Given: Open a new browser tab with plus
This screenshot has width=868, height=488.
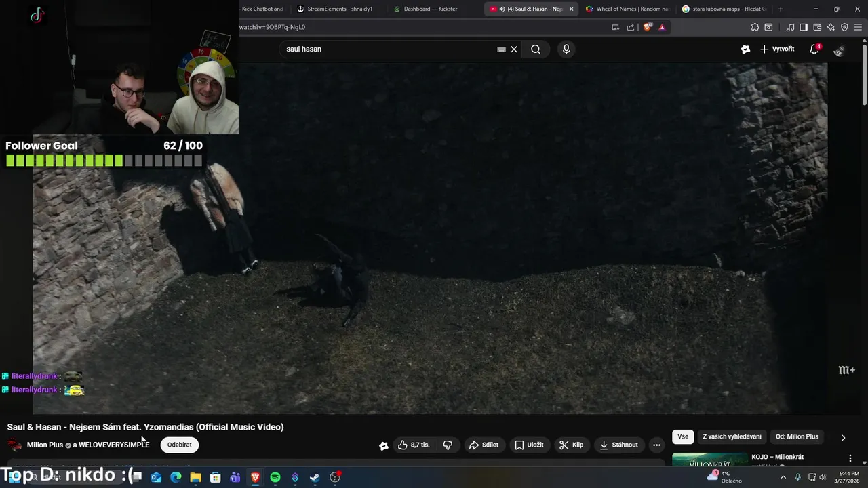Looking at the screenshot, I should tap(781, 9).
